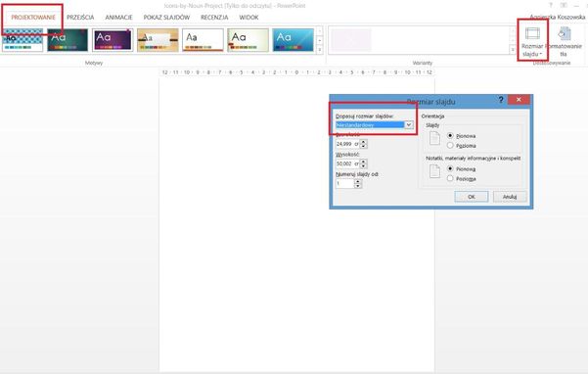Decrease Numeruj slajdy od stepper
The height and width of the screenshot is (374, 588).
358,186
